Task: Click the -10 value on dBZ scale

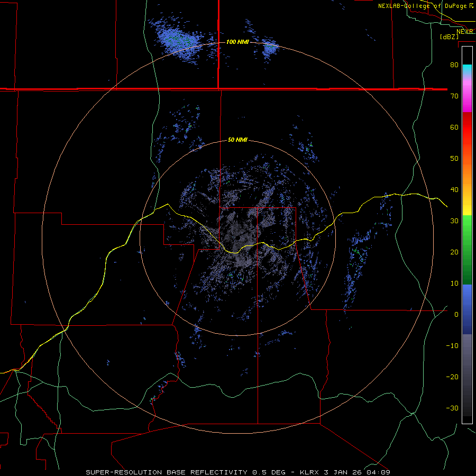Action: tap(452, 346)
